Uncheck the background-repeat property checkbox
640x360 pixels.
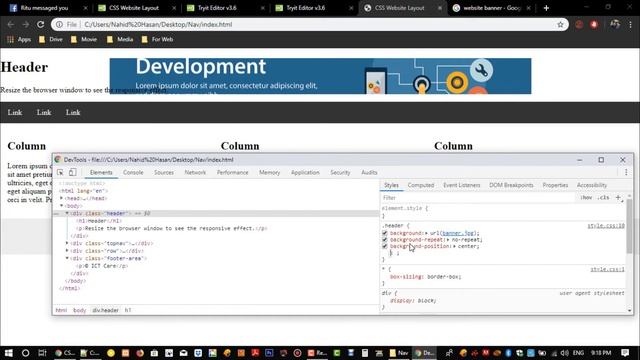(384, 240)
